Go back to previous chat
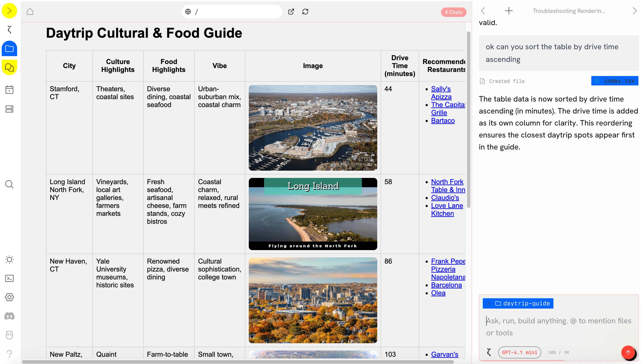This screenshot has height=364, width=641. point(483,11)
